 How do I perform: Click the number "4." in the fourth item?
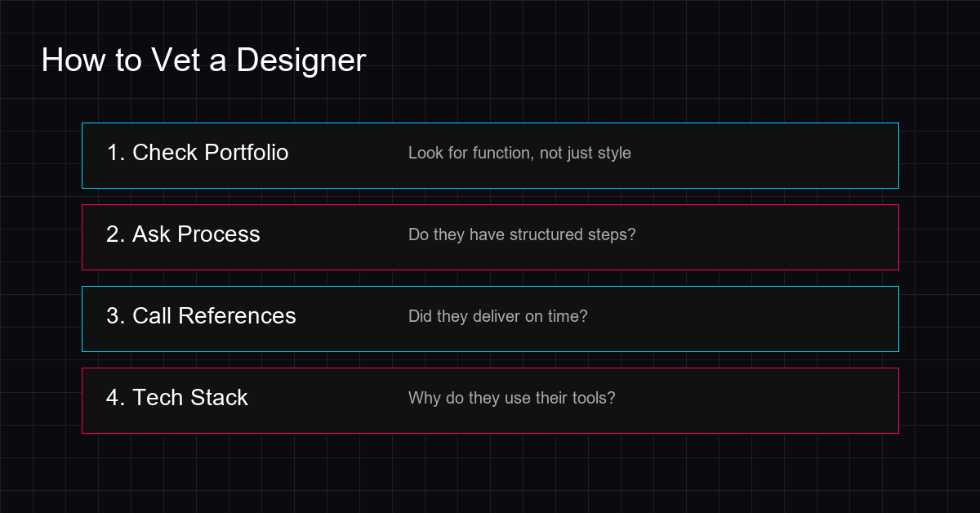coord(115,398)
